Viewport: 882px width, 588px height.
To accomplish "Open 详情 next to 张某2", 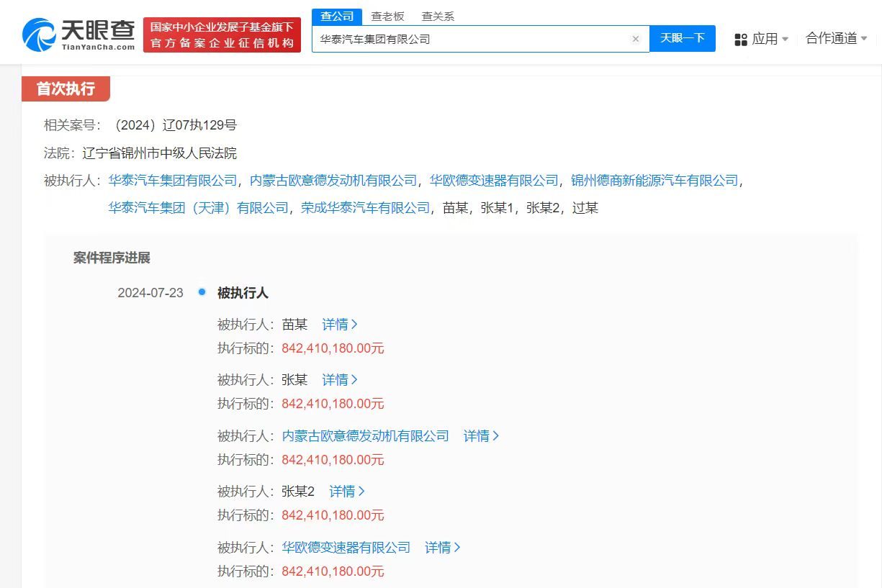I will tap(346, 492).
